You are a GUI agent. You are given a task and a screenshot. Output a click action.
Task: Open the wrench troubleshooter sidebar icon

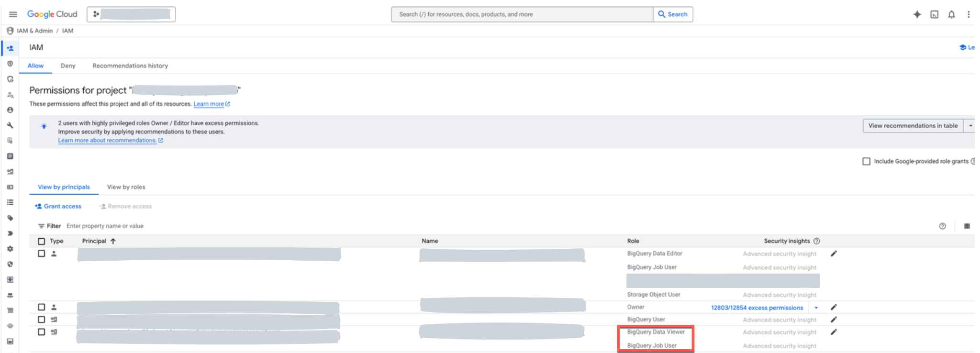[x=10, y=125]
